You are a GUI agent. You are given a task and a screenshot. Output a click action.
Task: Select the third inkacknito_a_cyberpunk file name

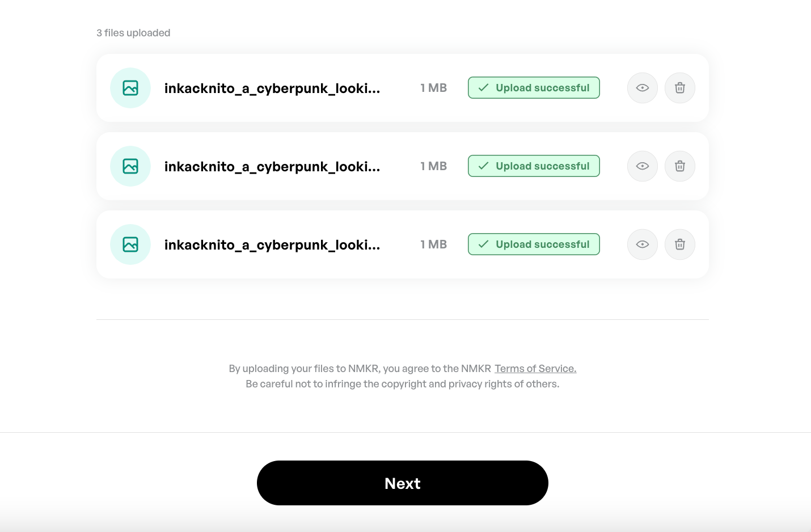tap(272, 245)
